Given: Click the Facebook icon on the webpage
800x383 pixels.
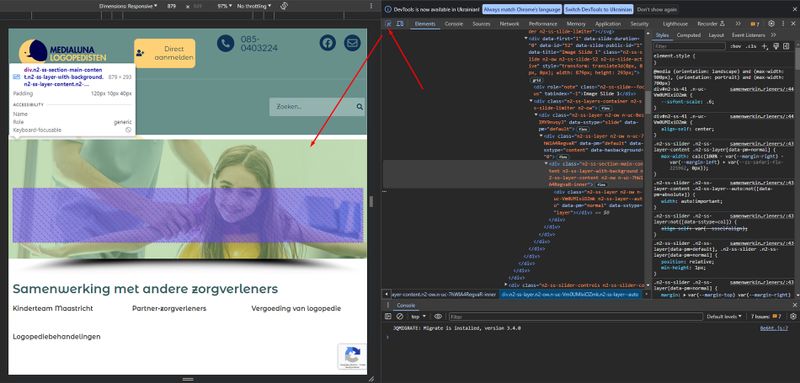Looking at the screenshot, I should [x=328, y=43].
